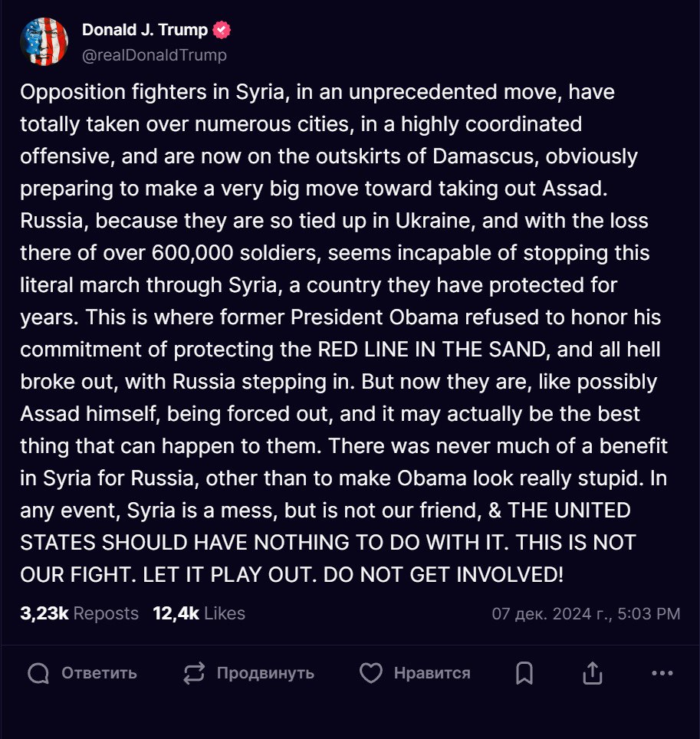Screen dimensions: 700x739
Task: View the 3,23k repost count
Action: [x=44, y=613]
